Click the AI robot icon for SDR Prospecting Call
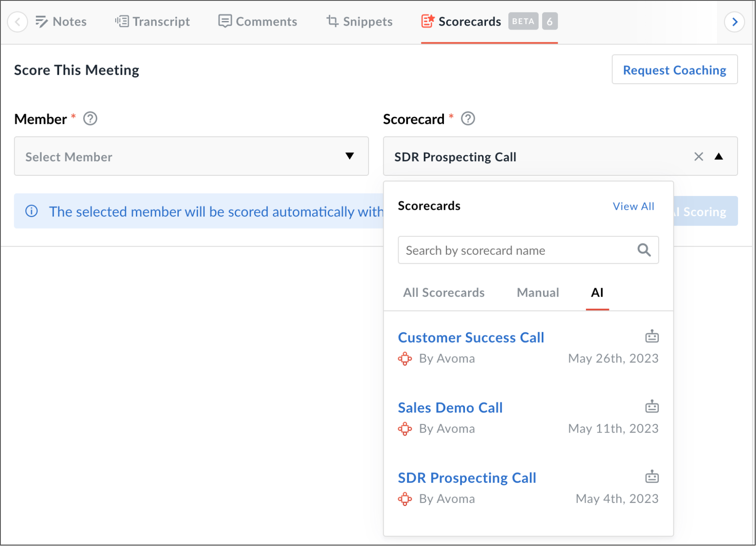The image size is (756, 548). (652, 476)
